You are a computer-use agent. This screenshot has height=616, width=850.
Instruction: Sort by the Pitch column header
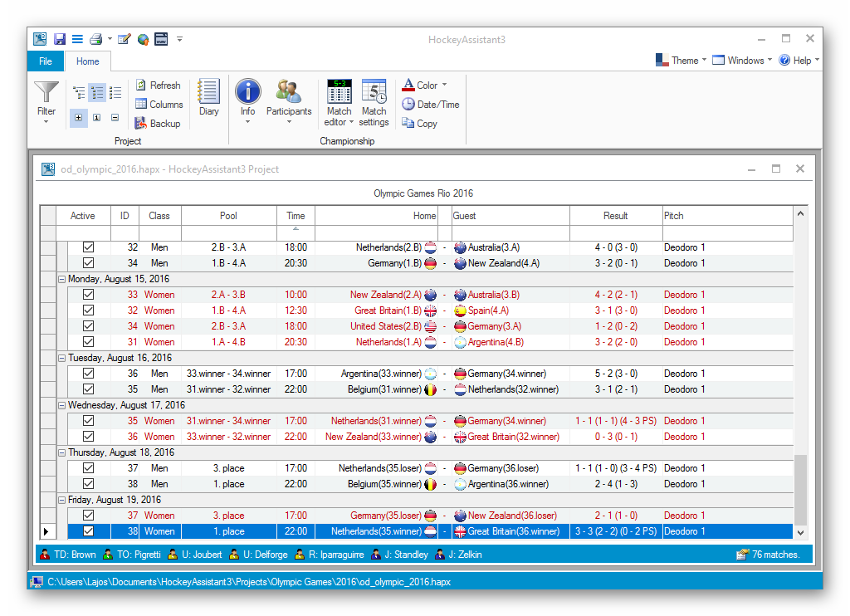coord(727,216)
